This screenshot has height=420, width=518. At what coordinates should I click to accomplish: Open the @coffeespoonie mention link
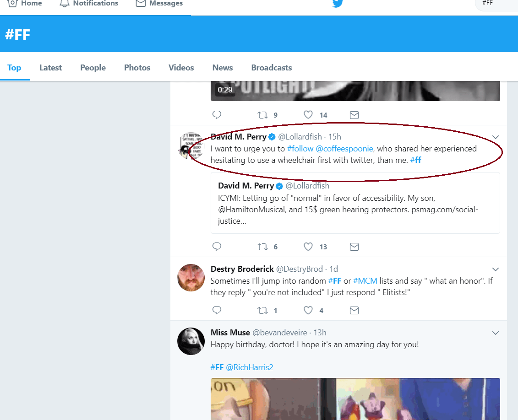[344, 149]
